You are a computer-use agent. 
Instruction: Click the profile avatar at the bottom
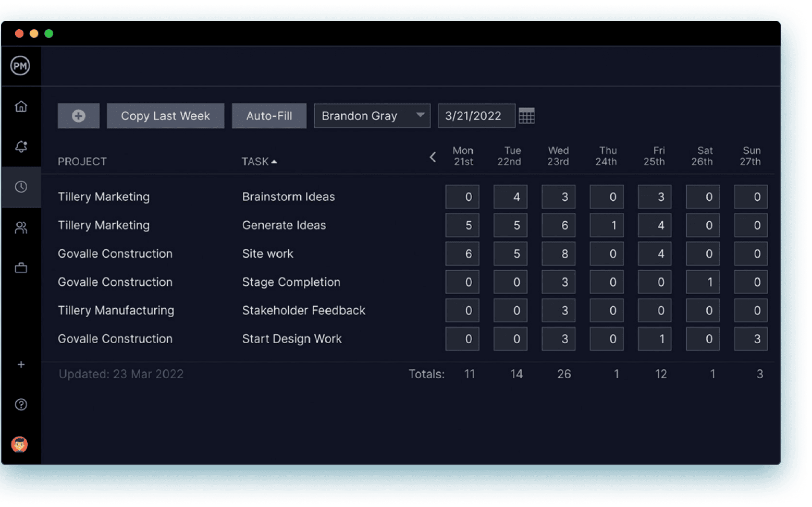pyautogui.click(x=19, y=444)
